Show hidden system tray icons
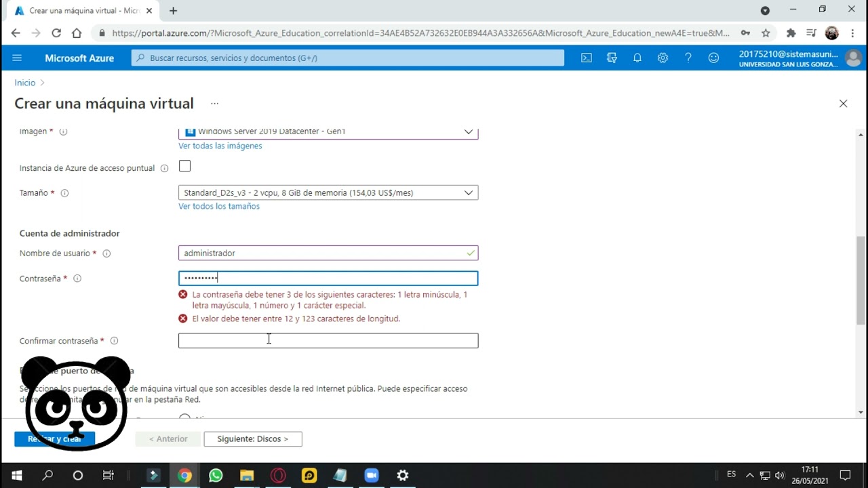The image size is (868, 488). coord(749,475)
